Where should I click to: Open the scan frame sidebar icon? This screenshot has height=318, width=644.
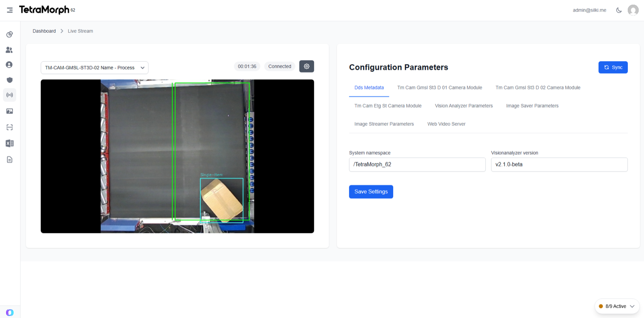tap(10, 127)
